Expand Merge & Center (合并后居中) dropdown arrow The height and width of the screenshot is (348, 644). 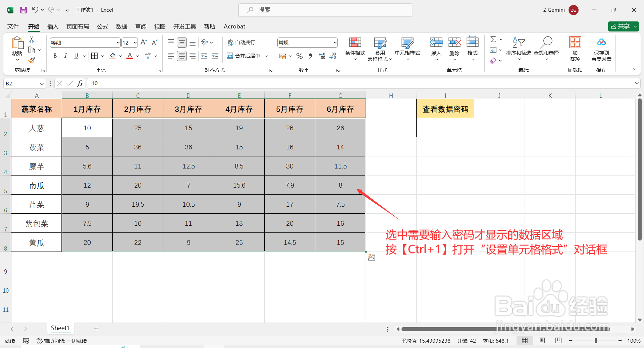[267, 56]
